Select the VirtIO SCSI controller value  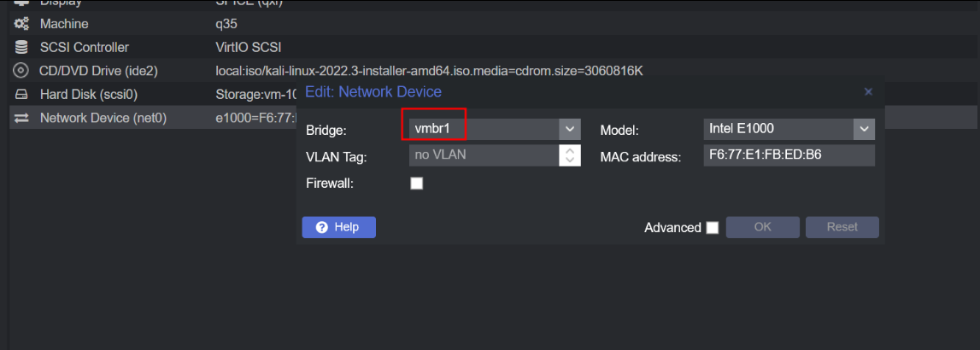tap(249, 47)
